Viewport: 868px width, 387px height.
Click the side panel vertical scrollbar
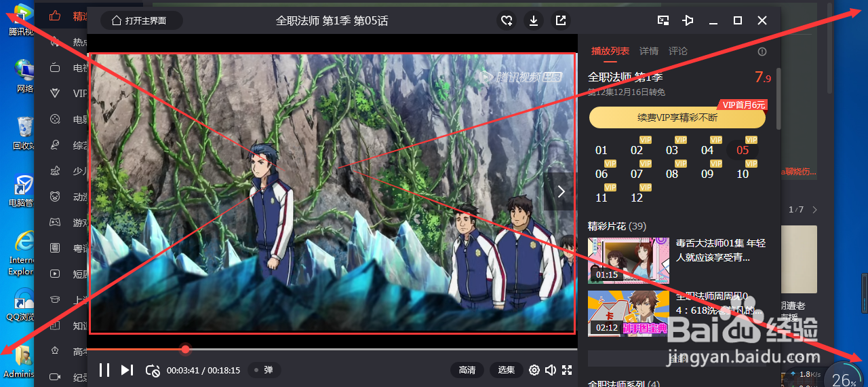778,98
